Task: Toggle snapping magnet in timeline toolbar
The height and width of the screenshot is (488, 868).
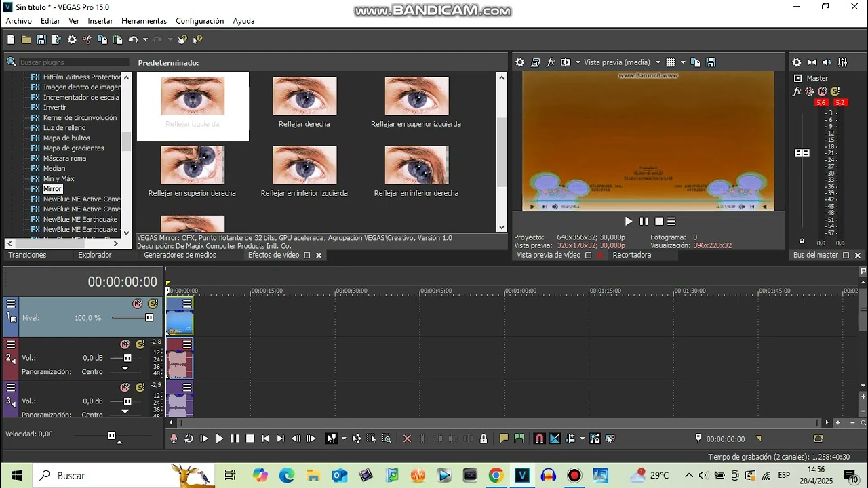Action: 539,439
